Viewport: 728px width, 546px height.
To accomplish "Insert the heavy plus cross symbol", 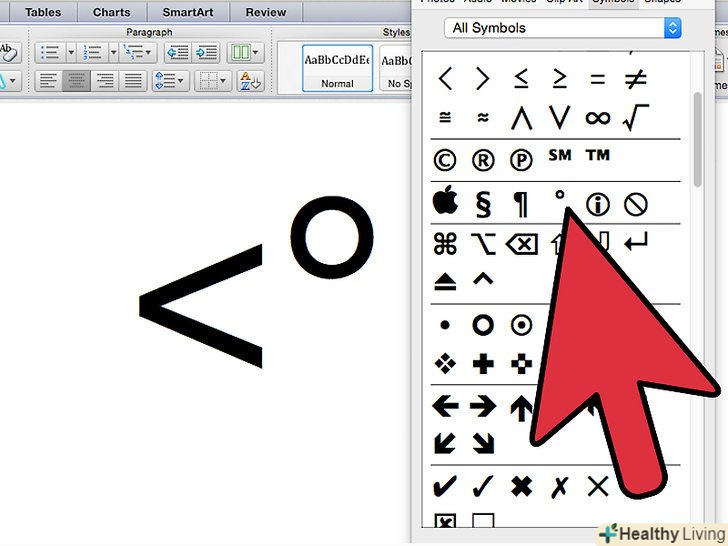I will [x=483, y=364].
